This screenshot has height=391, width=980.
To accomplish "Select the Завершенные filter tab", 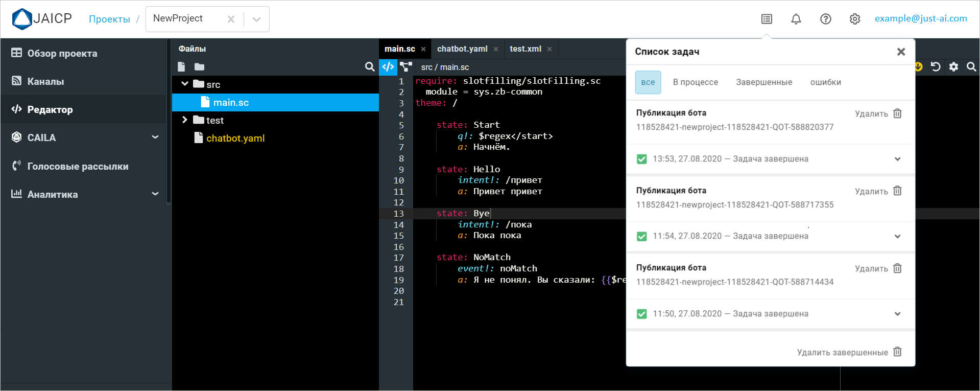I will 764,82.
